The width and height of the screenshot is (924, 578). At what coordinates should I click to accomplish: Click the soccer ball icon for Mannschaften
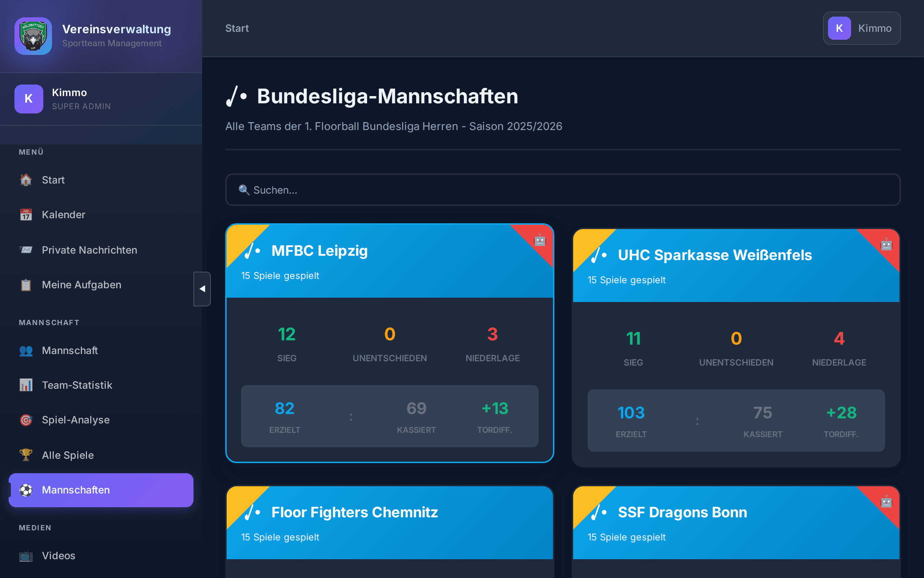(x=26, y=490)
